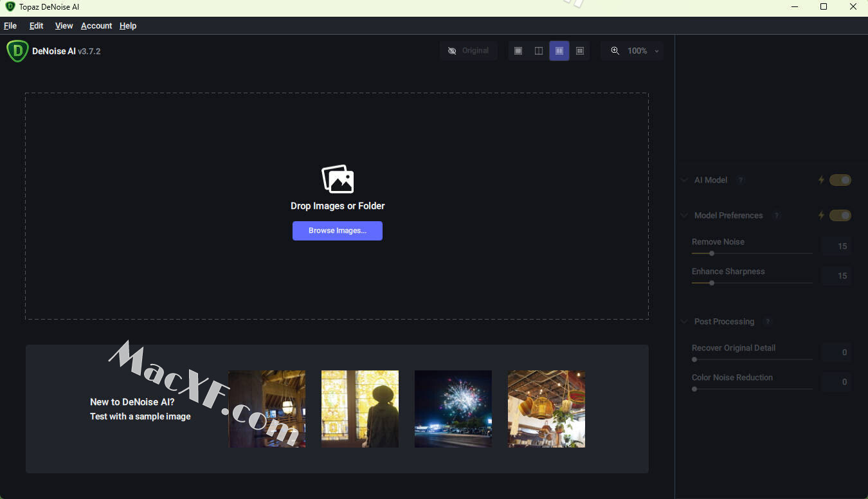This screenshot has height=499, width=868.
Task: Open the View menu
Action: point(64,26)
